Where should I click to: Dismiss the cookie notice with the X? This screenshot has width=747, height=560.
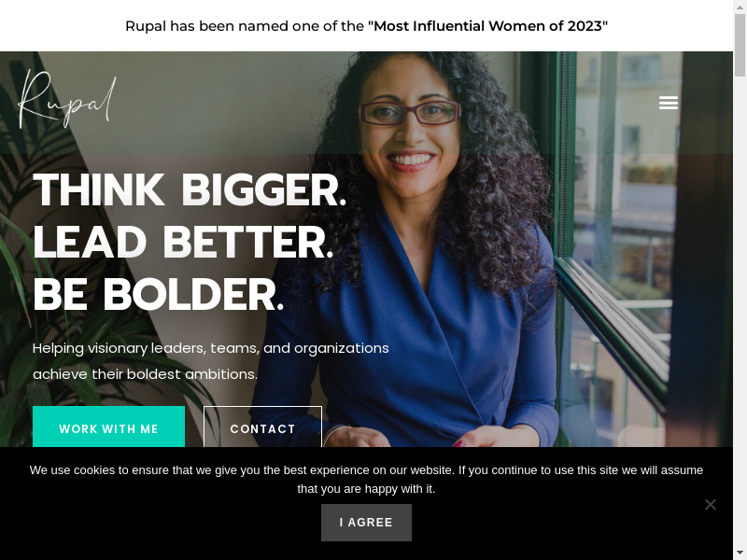pyautogui.click(x=710, y=504)
